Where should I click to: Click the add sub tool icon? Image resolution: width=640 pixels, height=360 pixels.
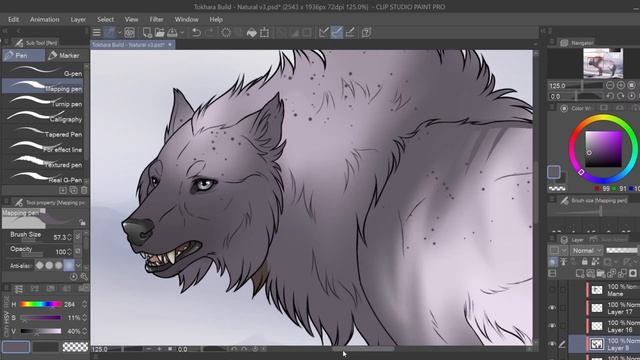63,190
